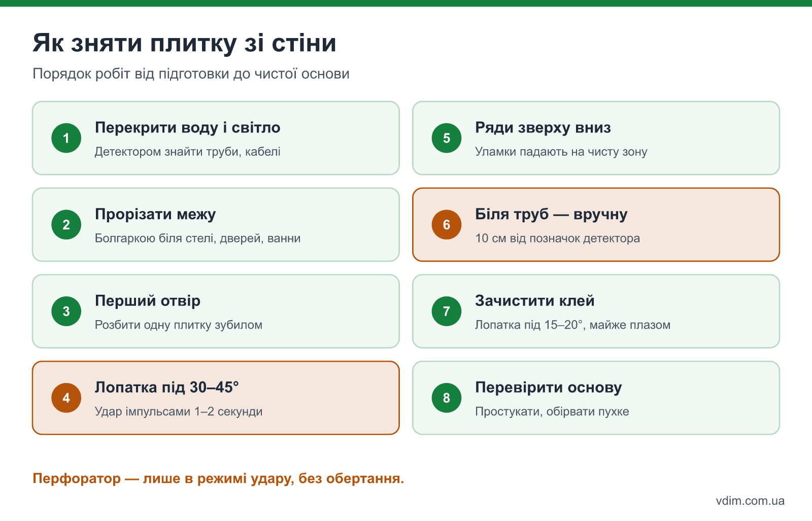Click the orange step 4 number badge
812x521 pixels.
66,398
